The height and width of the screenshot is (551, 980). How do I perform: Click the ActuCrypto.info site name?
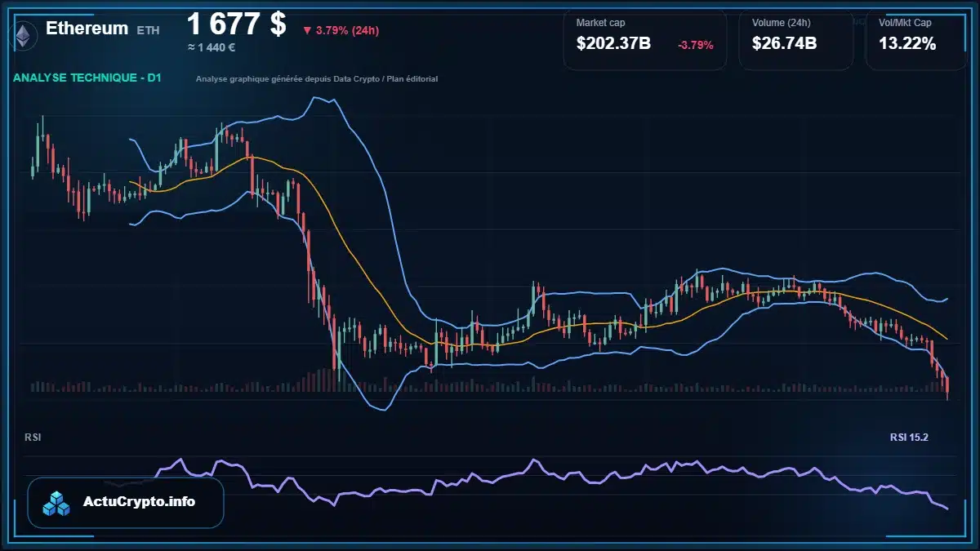pyautogui.click(x=140, y=502)
